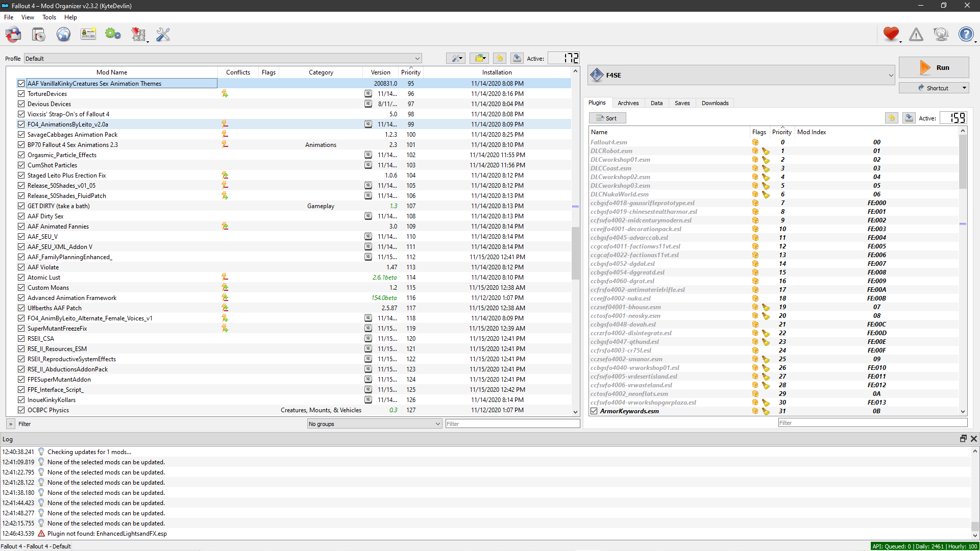Toggle SuperMutantFreezeFix mod checkbox

[x=21, y=329]
